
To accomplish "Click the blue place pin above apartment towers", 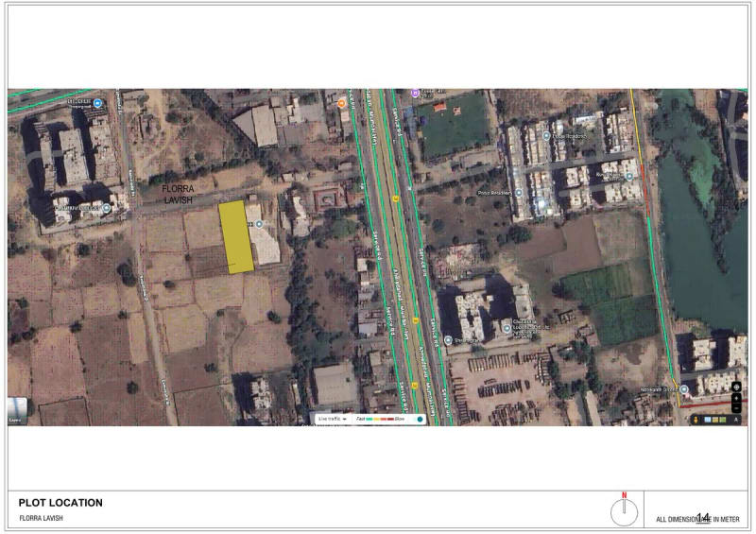I will (98, 103).
